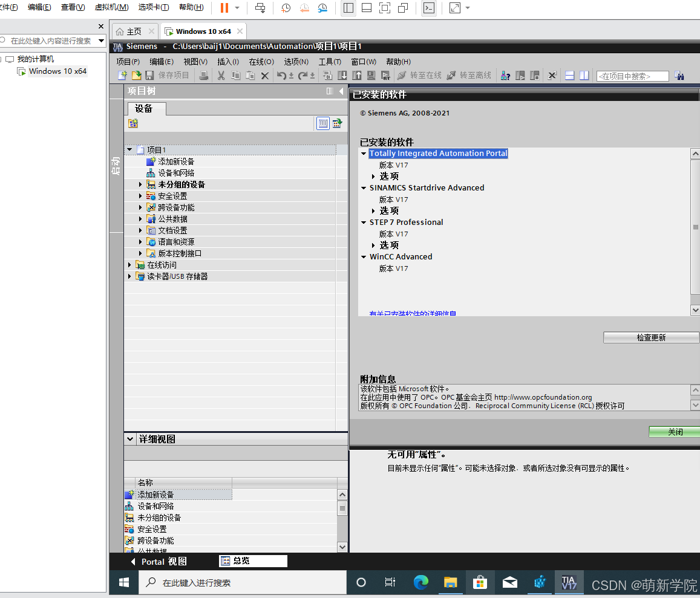
Task: Click the undo arrow icon
Action: coord(281,76)
